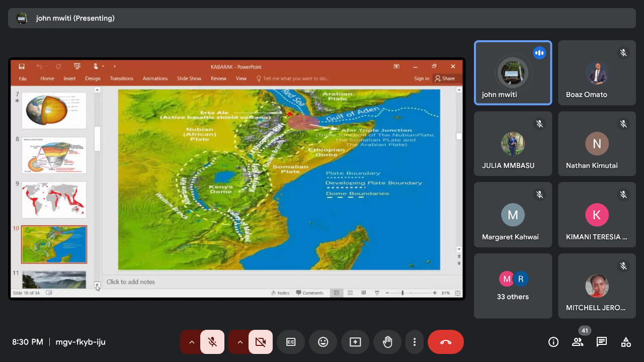
Task: Expand video settings arrow beside camera
Action: tap(240, 342)
